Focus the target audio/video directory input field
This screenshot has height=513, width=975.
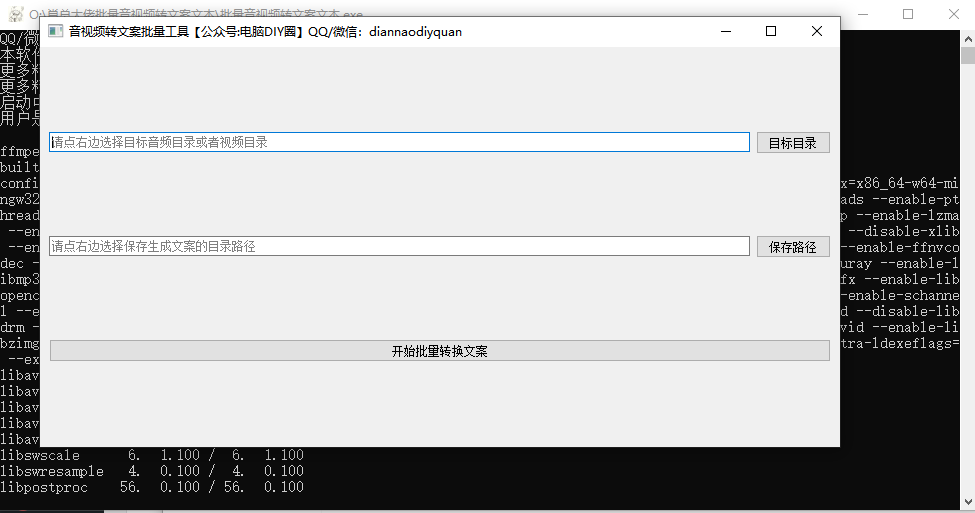(399, 142)
